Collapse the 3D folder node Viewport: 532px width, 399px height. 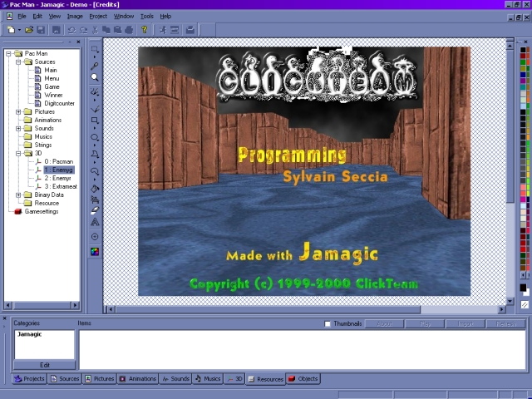tap(18, 153)
